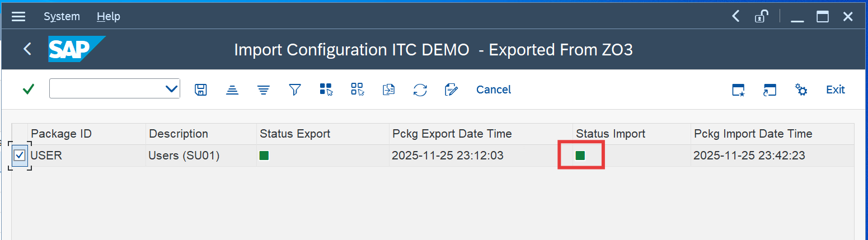Click the Cancel button
Screen dimensions: 868x240
[x=493, y=90]
